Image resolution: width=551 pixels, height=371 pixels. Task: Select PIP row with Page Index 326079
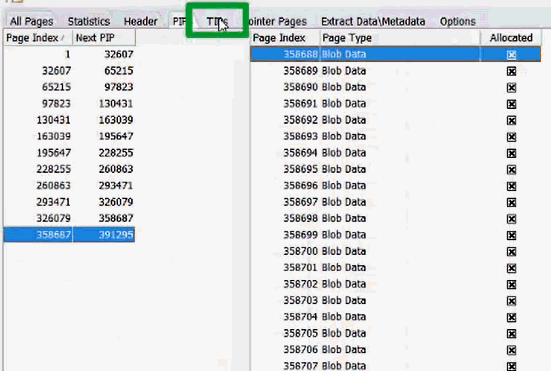pyautogui.click(x=69, y=218)
